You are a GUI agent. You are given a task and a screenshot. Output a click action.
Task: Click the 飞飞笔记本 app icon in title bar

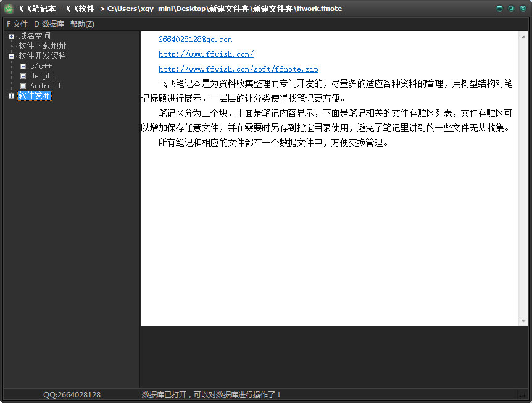(9, 9)
